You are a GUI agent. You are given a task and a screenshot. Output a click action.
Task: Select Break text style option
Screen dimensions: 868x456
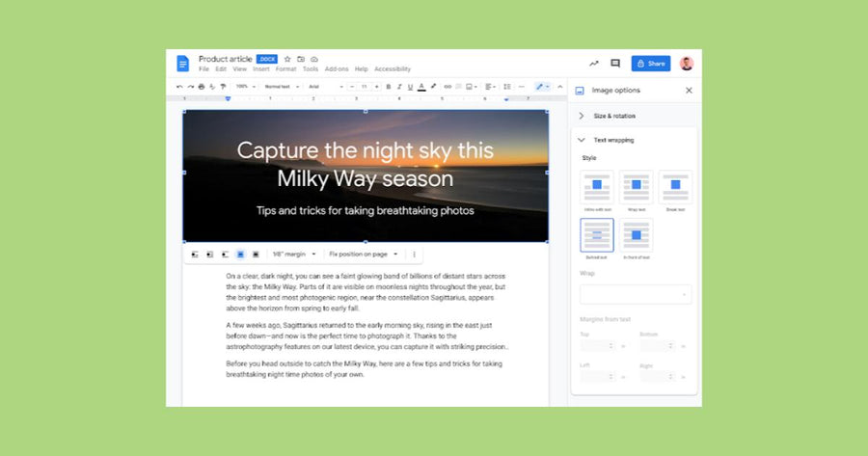click(675, 187)
